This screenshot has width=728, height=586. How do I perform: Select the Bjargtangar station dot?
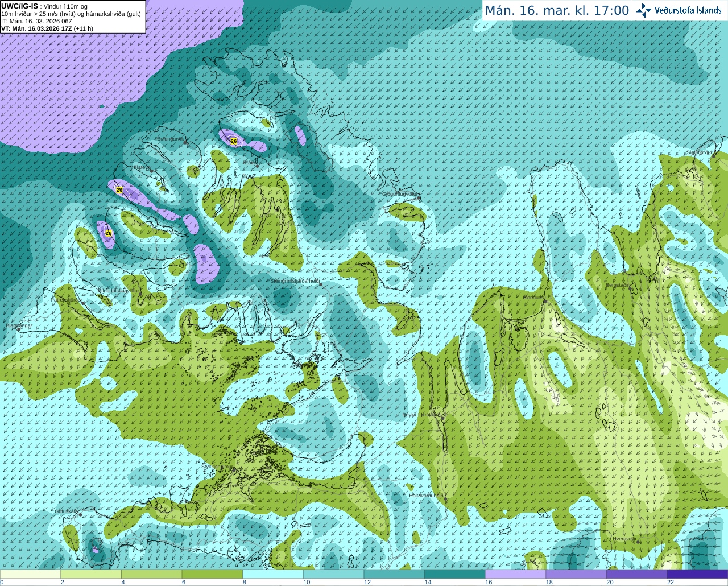point(19,329)
